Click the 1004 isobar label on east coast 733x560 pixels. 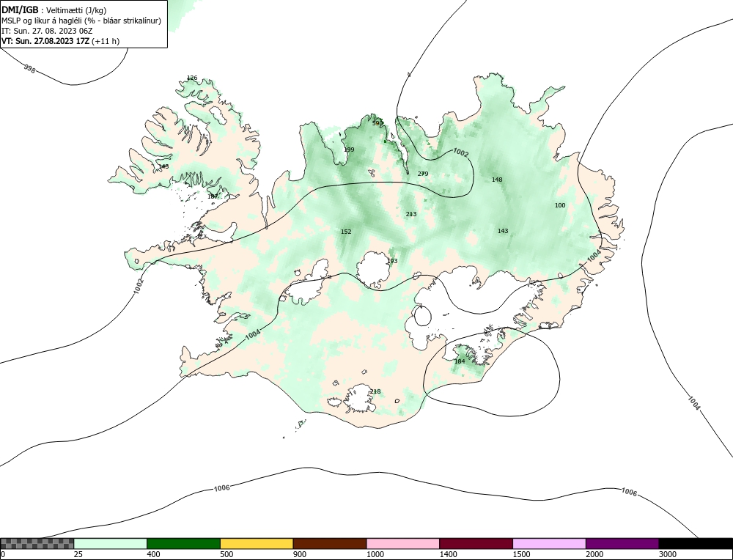(x=594, y=255)
